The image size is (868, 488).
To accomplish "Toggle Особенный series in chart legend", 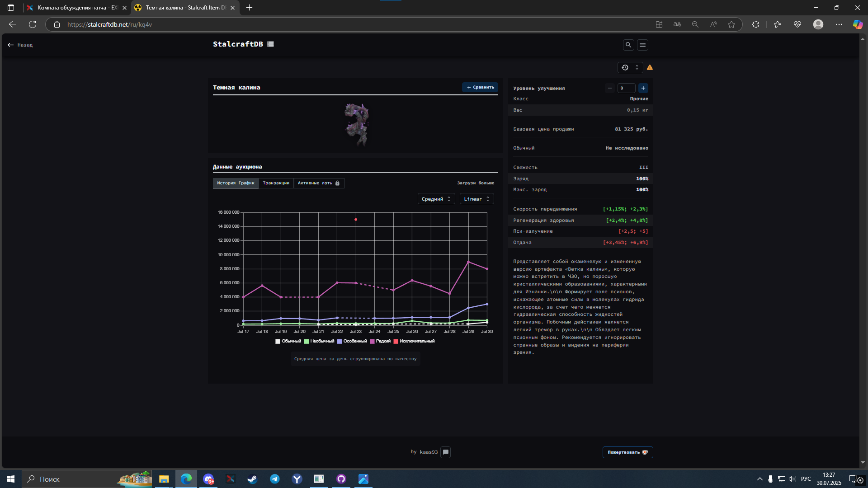I will click(x=352, y=341).
